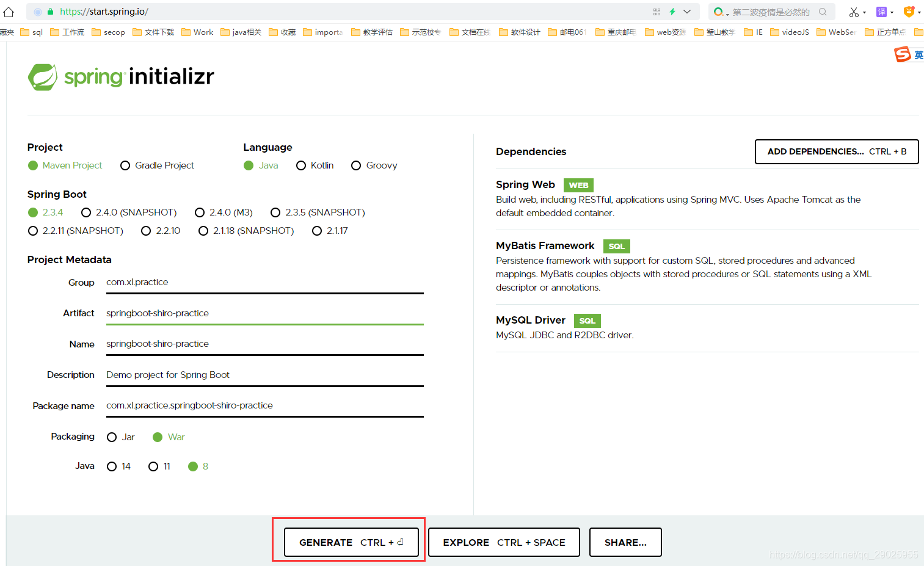Screen dimensions: 924x566
Task: Click the purple translate icon
Action: (881, 12)
